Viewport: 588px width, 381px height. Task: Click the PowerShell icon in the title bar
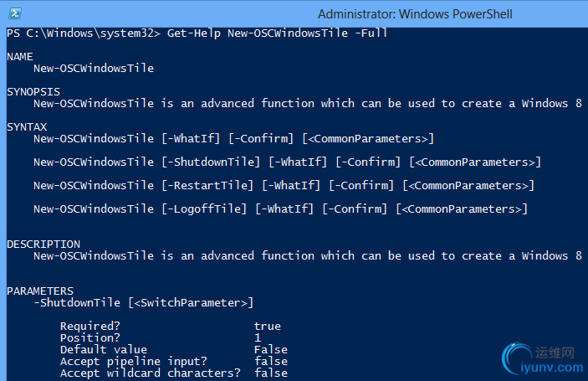(x=14, y=13)
